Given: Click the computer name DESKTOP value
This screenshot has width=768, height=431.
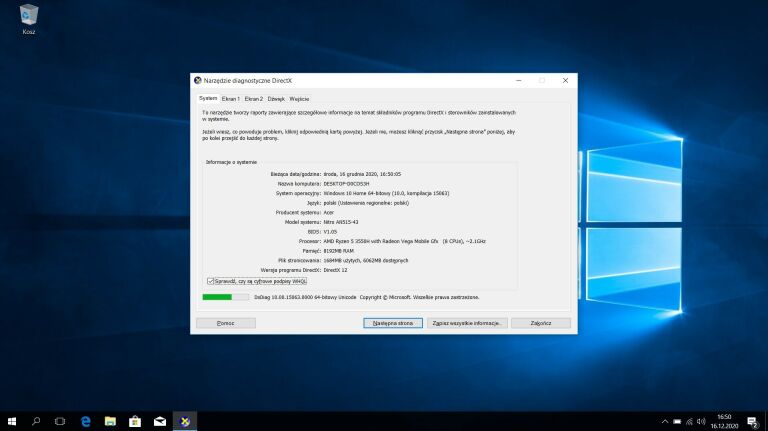Looking at the screenshot, I should tap(346, 184).
